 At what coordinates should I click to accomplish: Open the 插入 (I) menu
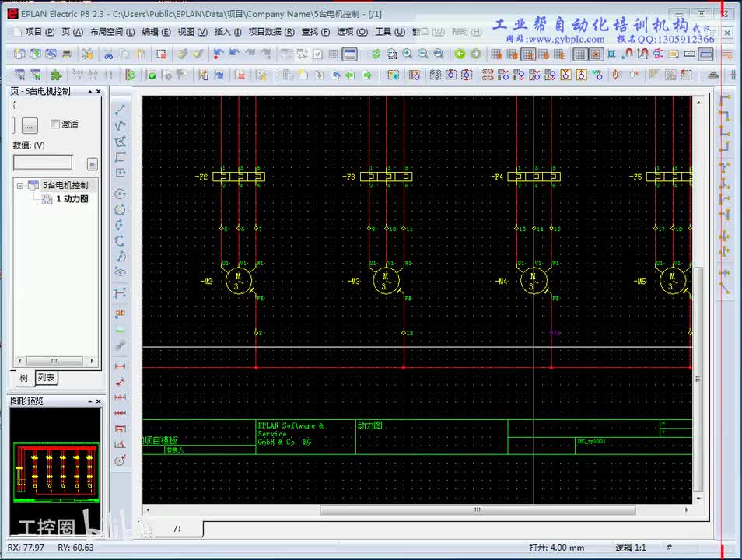(228, 32)
